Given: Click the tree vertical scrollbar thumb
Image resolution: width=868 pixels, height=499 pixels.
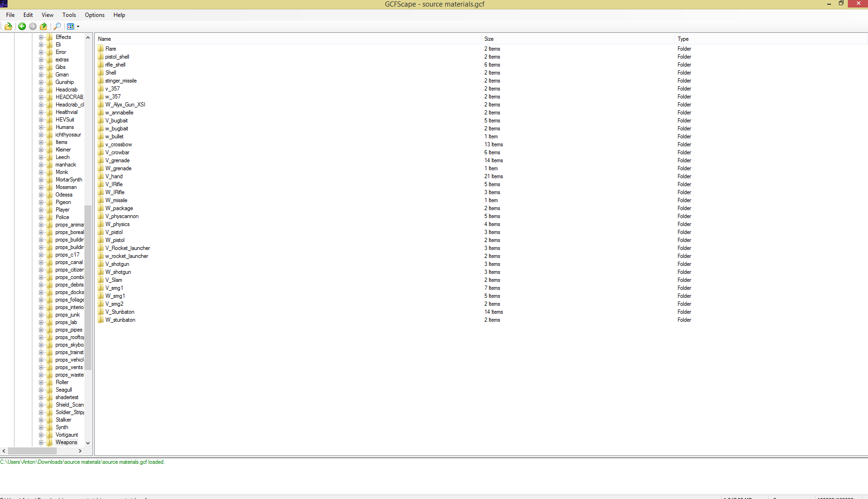Looking at the screenshot, I should pos(88,287).
